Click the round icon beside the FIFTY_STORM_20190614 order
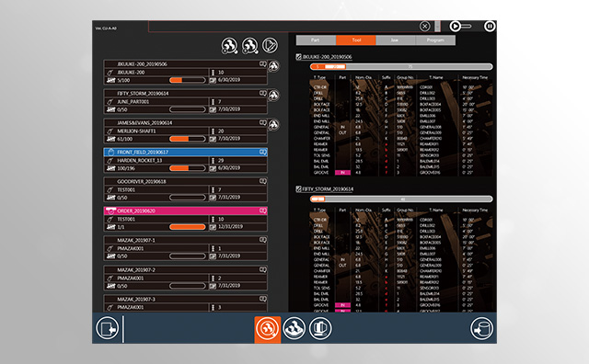Image resolution: width=589 pixels, height=364 pixels. pos(273,96)
